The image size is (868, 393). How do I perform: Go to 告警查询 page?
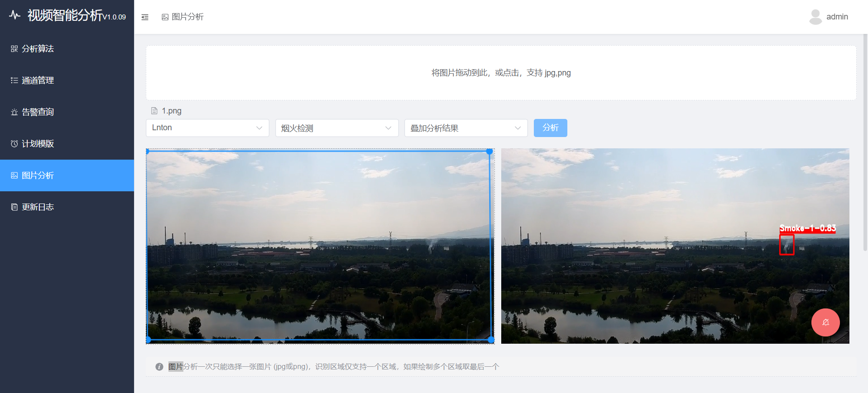tap(67, 112)
